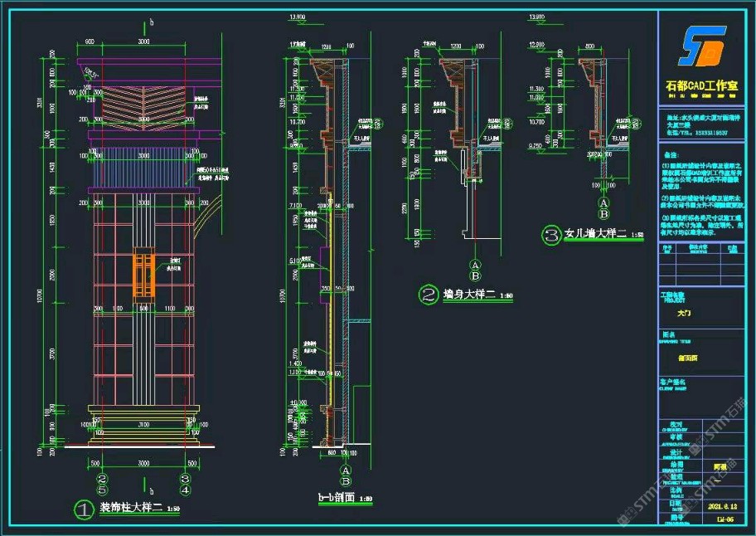Click axis bubble 5 under the column elevation
This screenshot has width=756, height=536.
pos(102,490)
